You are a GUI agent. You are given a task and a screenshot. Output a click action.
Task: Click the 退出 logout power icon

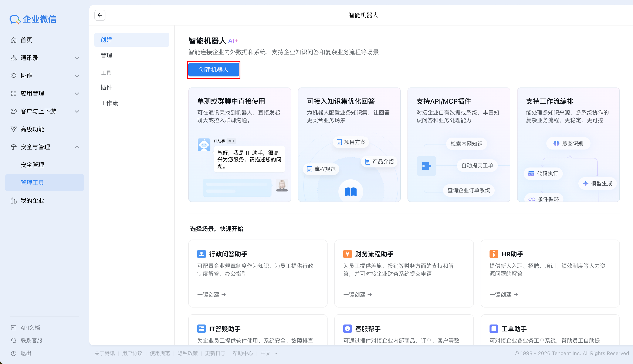coord(14,353)
